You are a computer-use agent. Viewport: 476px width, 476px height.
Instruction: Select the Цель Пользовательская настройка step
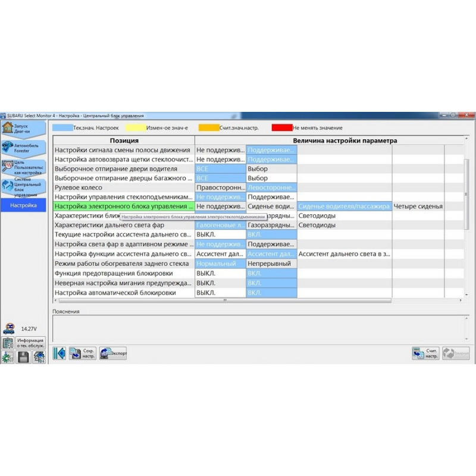tap(23, 168)
